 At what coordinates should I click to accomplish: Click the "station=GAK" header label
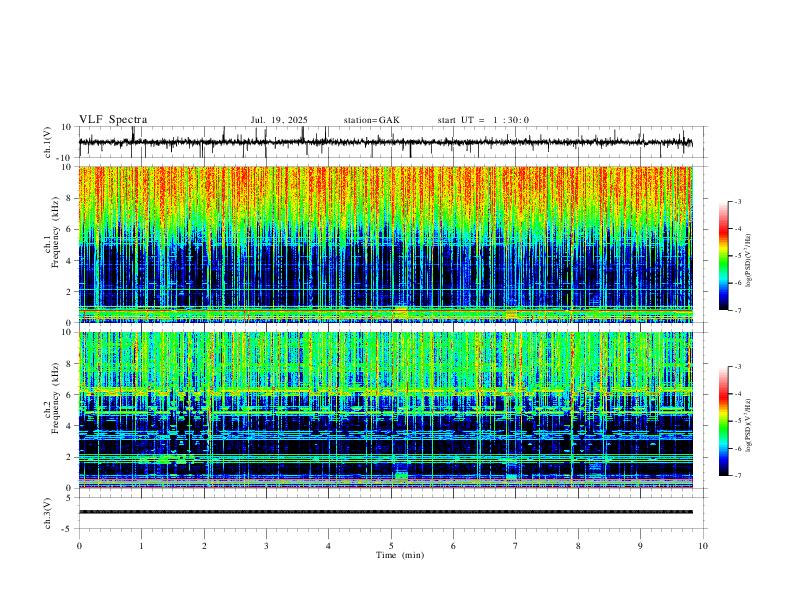[371, 120]
